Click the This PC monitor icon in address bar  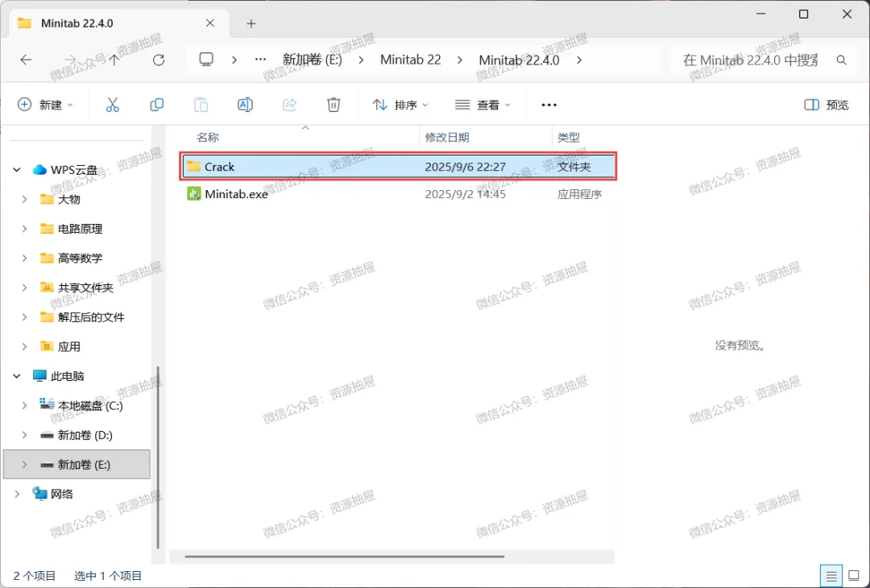206,60
